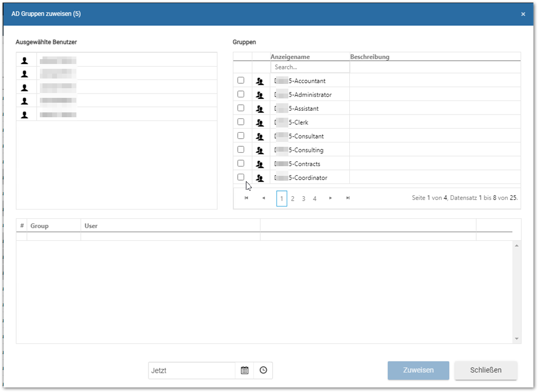Click the group icon beside 5-Accountant
The image size is (538, 392).
point(260,81)
